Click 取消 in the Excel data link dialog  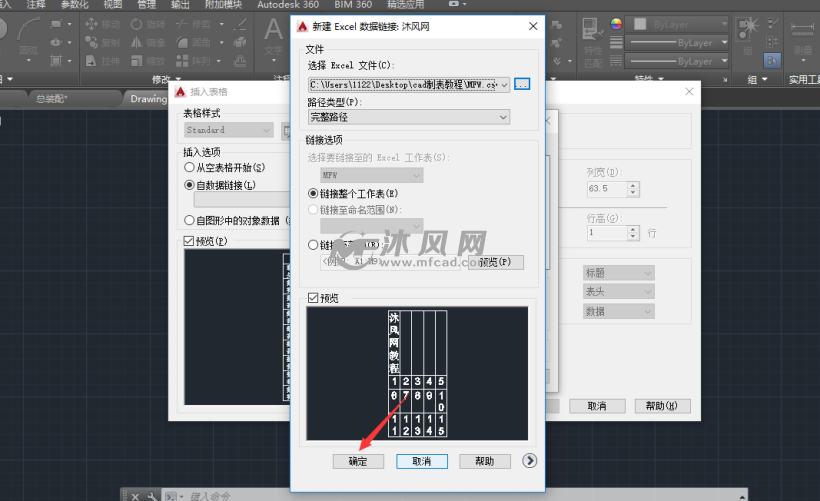422,461
